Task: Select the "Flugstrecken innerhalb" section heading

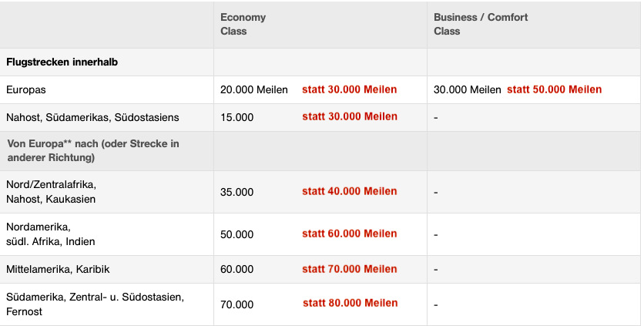Action: (x=62, y=62)
